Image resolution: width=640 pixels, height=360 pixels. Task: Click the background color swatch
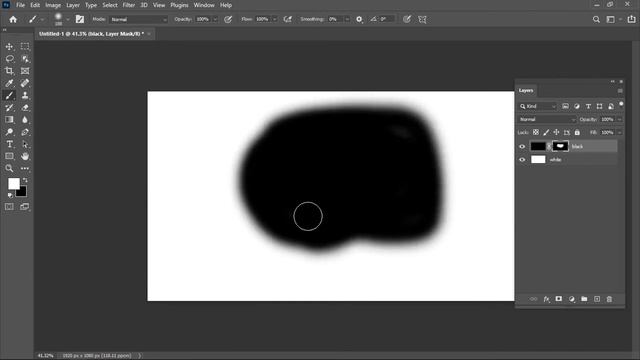click(22, 191)
